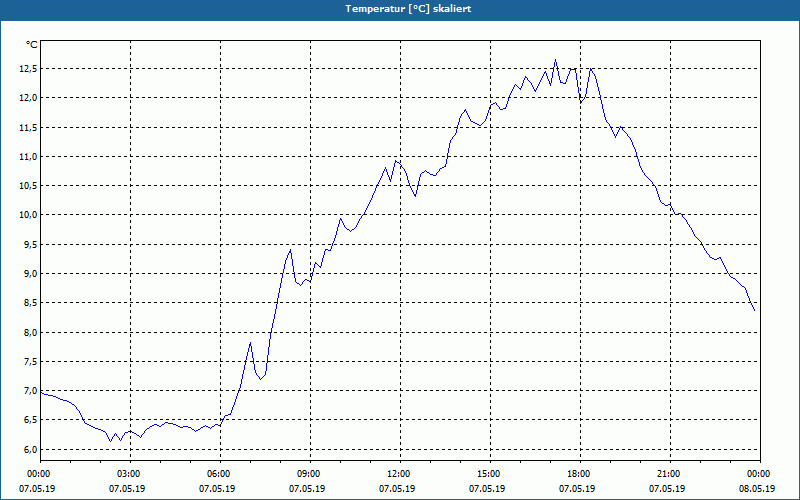
Task: Click the 07.05.19 date under 03:00
Action: [x=127, y=489]
